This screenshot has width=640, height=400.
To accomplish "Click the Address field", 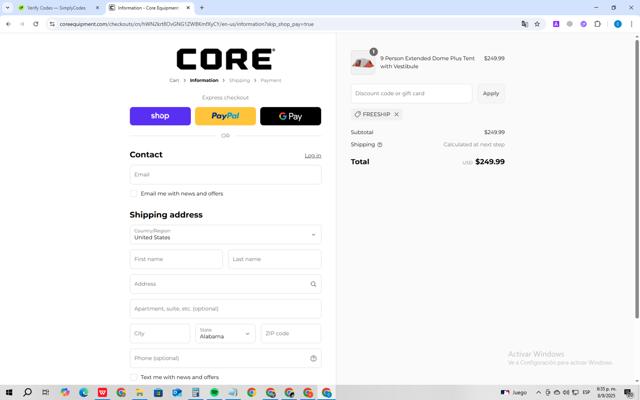I will click(x=225, y=284).
